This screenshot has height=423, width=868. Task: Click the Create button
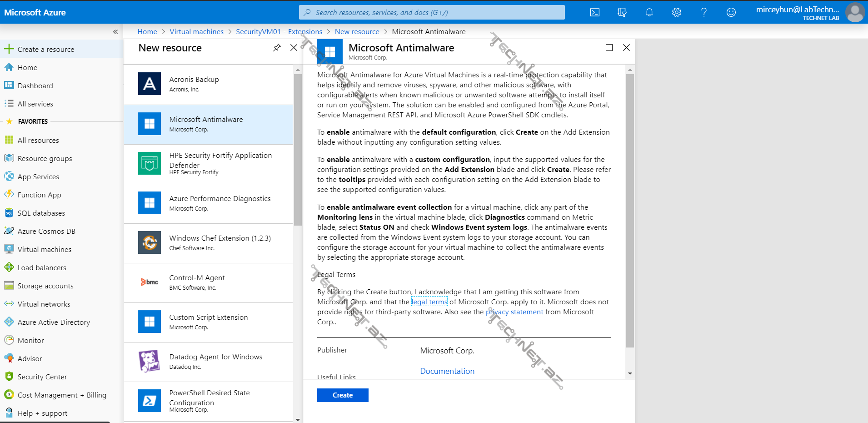click(x=342, y=395)
